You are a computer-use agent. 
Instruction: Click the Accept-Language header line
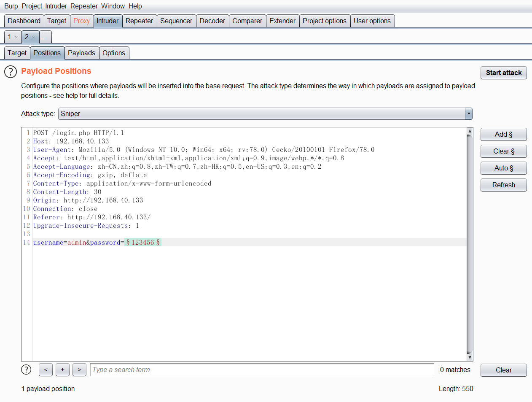coord(177,166)
